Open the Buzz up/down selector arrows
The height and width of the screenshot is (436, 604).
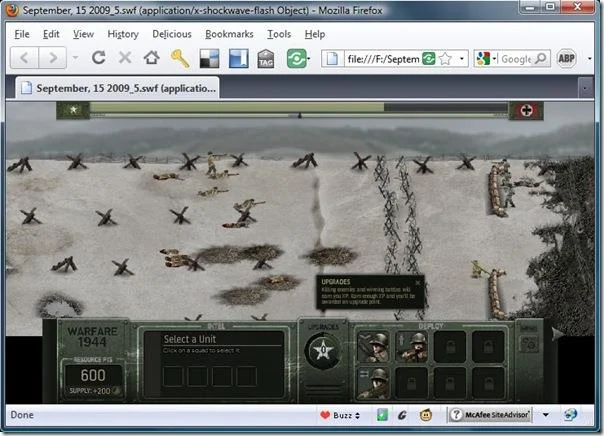(x=357, y=416)
